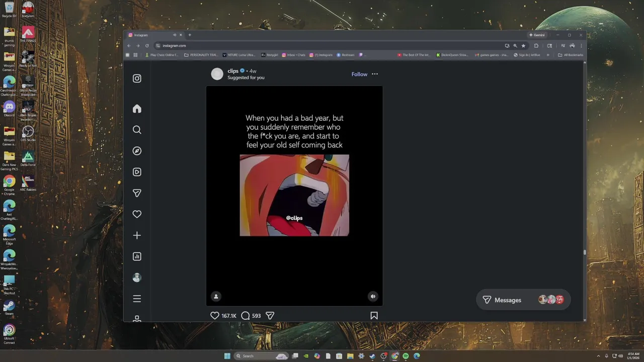644x362 pixels.
Task: Open the floating Messages panel
Action: (x=523, y=300)
